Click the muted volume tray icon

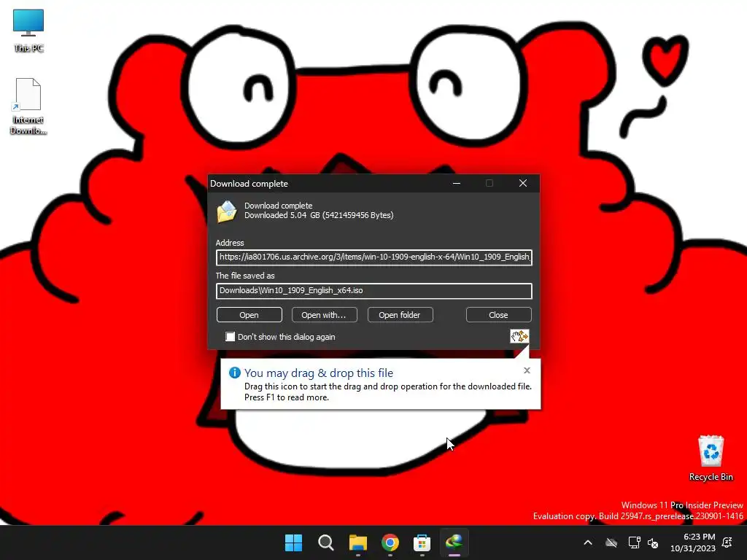[653, 542]
